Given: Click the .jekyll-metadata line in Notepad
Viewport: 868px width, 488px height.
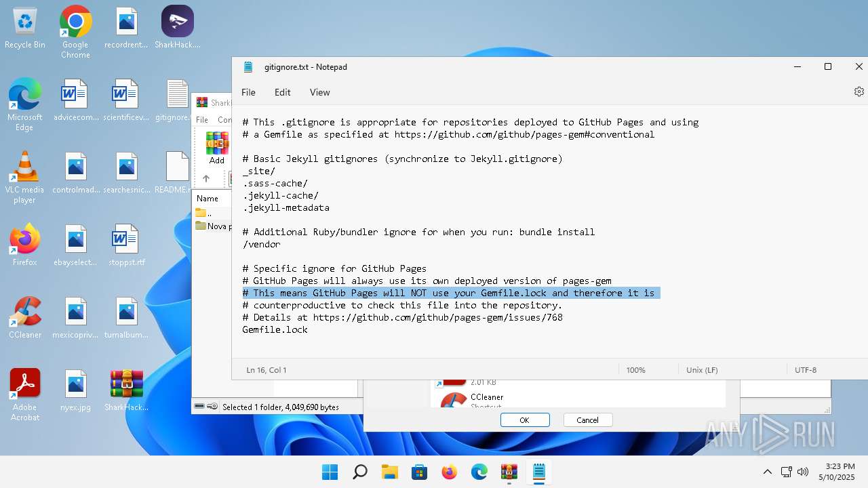Looking at the screenshot, I should pyautogui.click(x=285, y=207).
